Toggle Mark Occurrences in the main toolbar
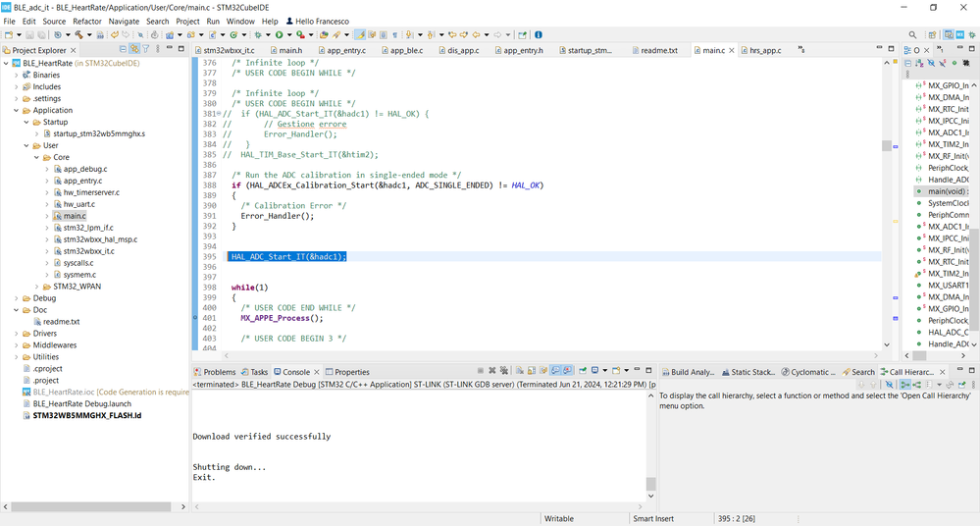Viewport: 980px width, 526px height. tap(360, 35)
